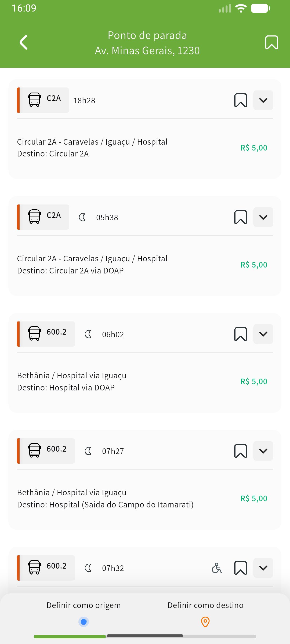The image size is (290, 644).
Task: Tap the moon icon beside 07h27
Action: pyautogui.click(x=88, y=451)
